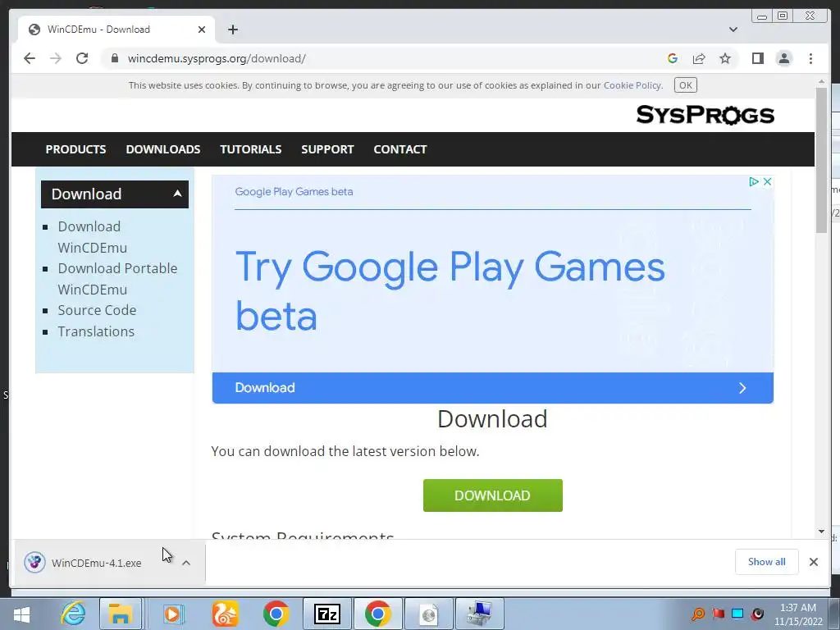Viewport: 840px width, 630px height.
Task: Click the page vertical scrollbar thumb
Action: pyautogui.click(x=821, y=160)
